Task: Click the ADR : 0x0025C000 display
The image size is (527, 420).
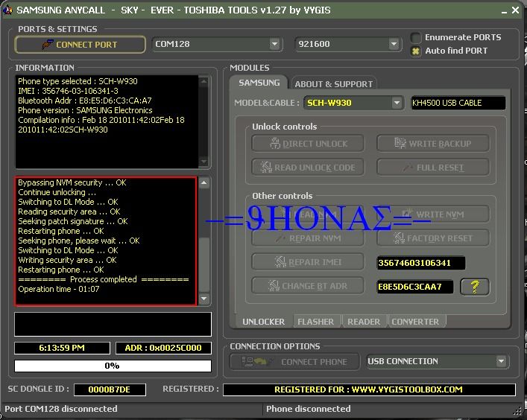Action: coord(163,348)
